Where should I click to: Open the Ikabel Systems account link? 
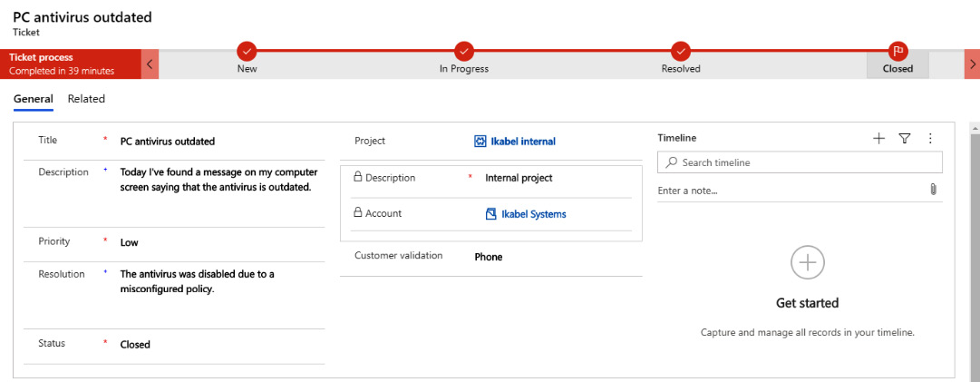(x=534, y=214)
